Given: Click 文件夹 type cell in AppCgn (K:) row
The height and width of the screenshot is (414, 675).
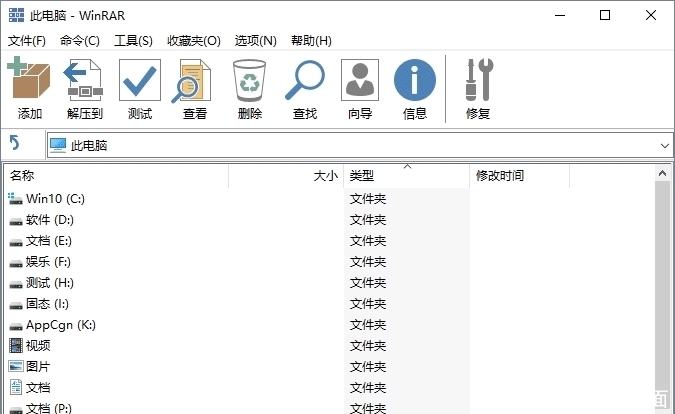Looking at the screenshot, I should tap(368, 325).
